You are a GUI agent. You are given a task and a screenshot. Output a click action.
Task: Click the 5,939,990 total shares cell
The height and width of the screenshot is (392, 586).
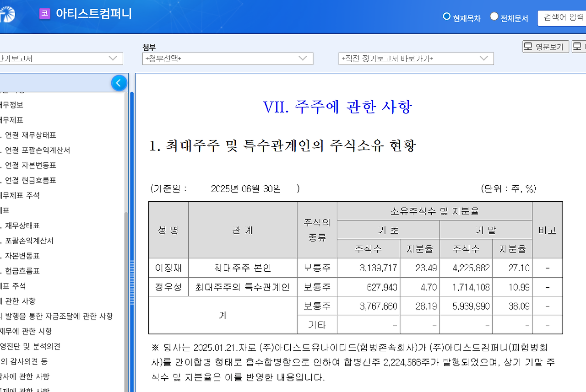(466, 306)
